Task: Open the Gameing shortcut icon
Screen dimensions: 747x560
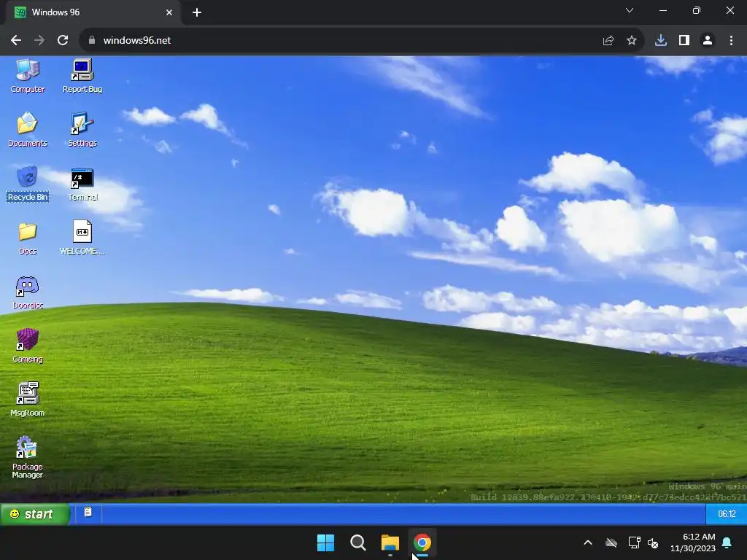Action: click(28, 346)
